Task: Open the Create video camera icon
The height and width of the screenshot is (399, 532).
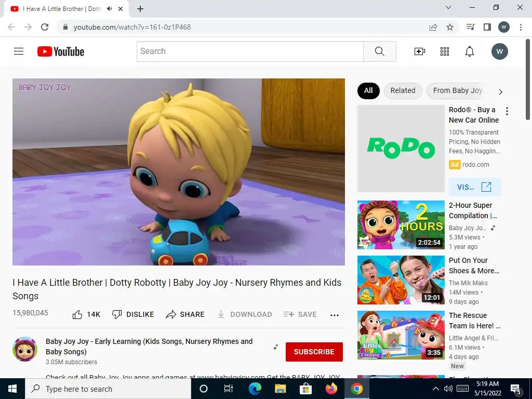Action: (420, 51)
